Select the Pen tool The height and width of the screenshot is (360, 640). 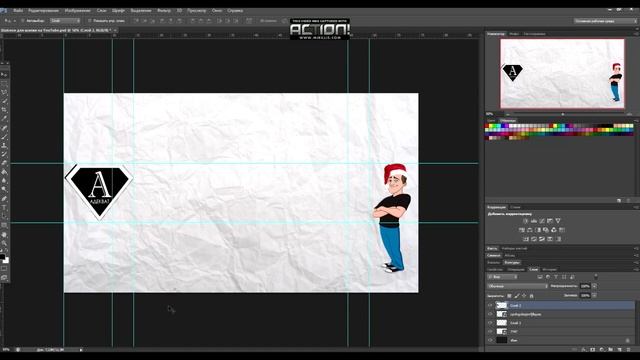pyautogui.click(x=4, y=199)
